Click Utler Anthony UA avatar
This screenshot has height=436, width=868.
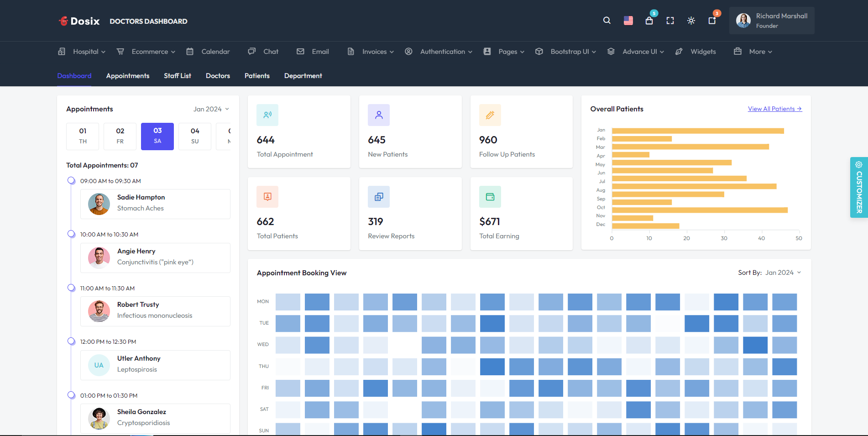pyautogui.click(x=99, y=365)
